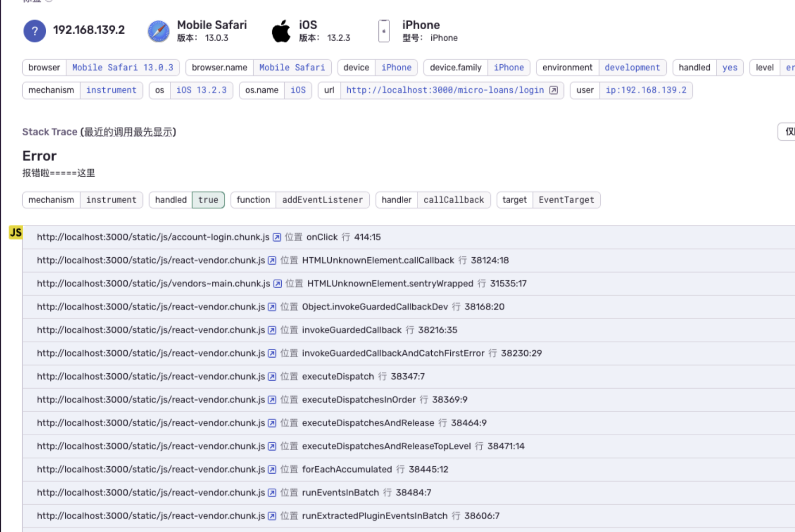Expand the executeDispatch 38347:7 frame
This screenshot has height=532, width=795.
409,377
